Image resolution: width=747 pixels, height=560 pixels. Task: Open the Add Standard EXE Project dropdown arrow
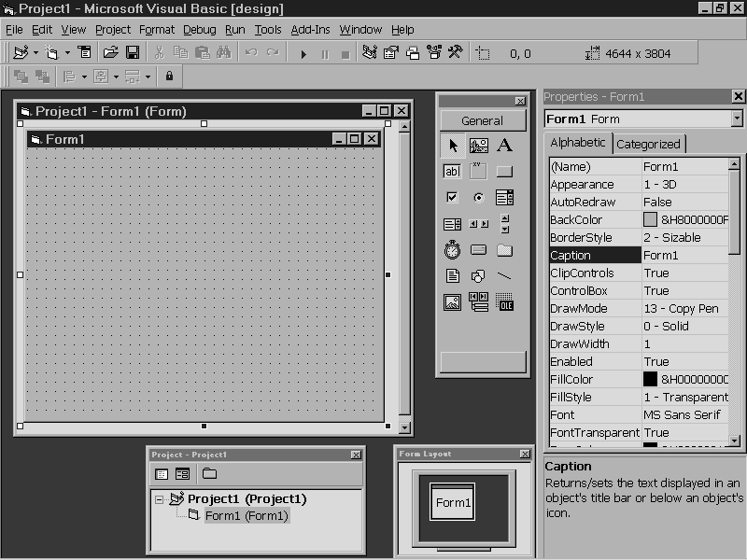click(35, 53)
